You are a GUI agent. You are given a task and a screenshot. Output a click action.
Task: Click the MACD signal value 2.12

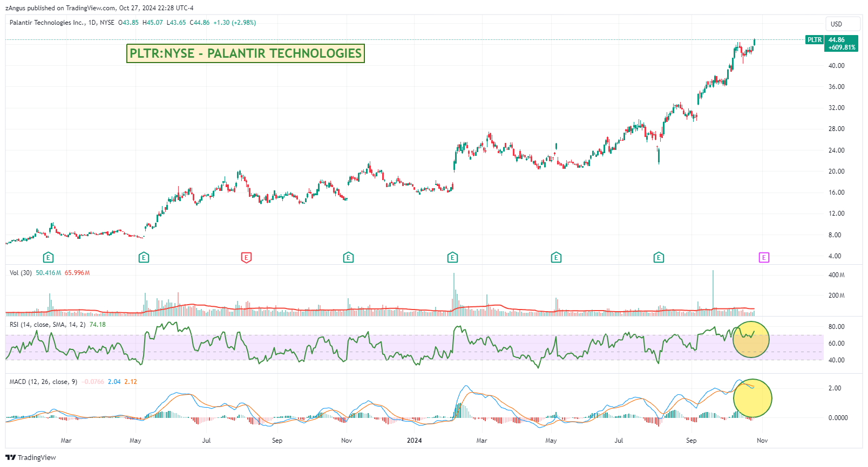pos(131,382)
